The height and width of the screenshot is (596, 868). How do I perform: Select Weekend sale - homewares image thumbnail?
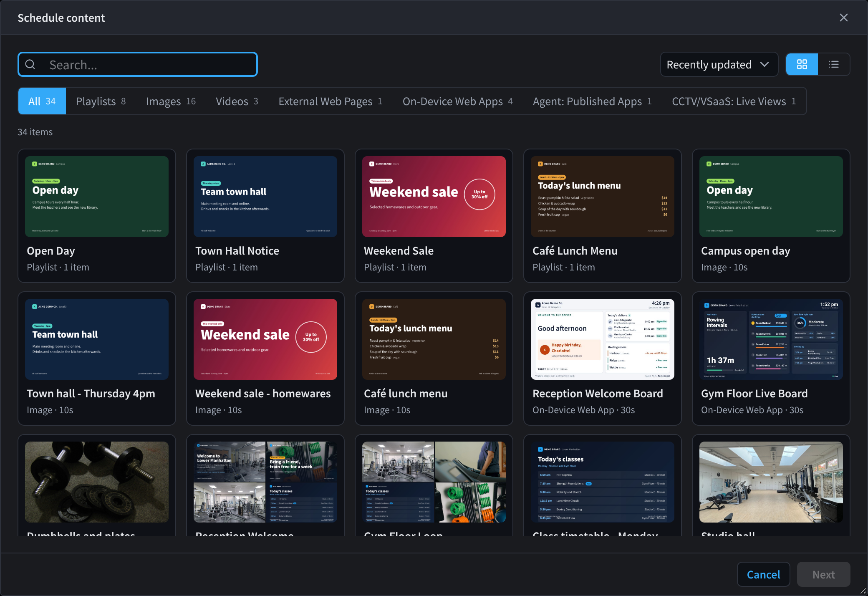coord(265,339)
